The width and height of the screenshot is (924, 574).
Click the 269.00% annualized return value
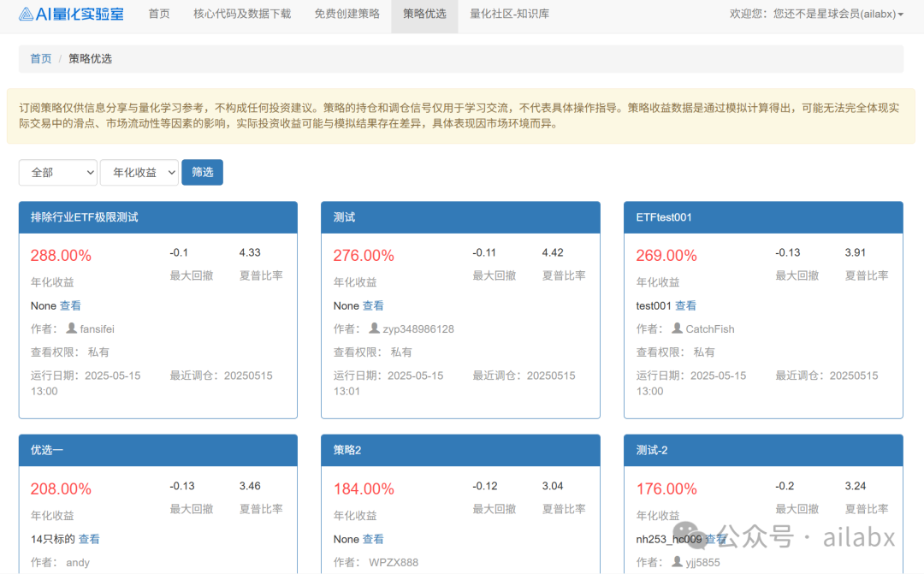tap(666, 255)
